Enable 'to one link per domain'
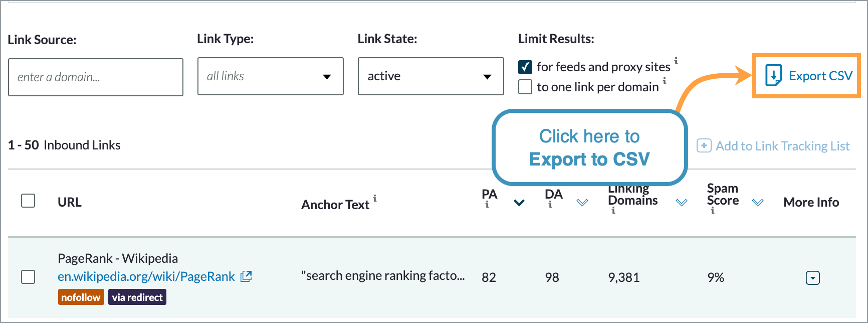 coord(525,87)
